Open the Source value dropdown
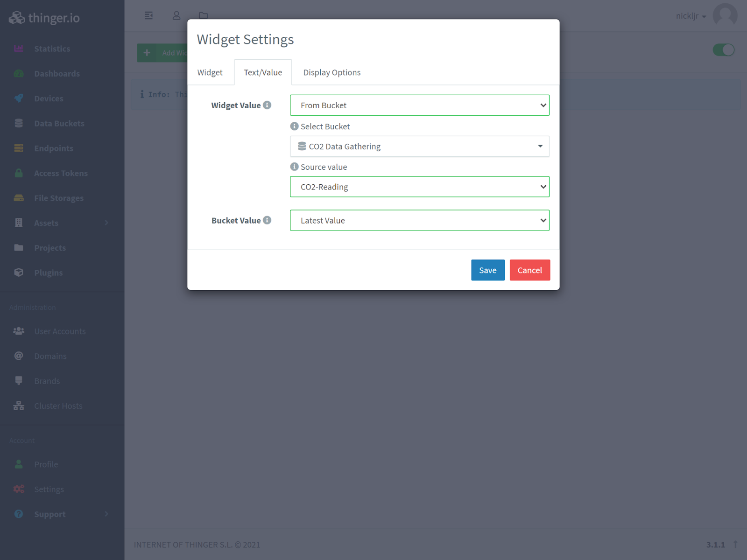747x560 pixels. click(419, 187)
